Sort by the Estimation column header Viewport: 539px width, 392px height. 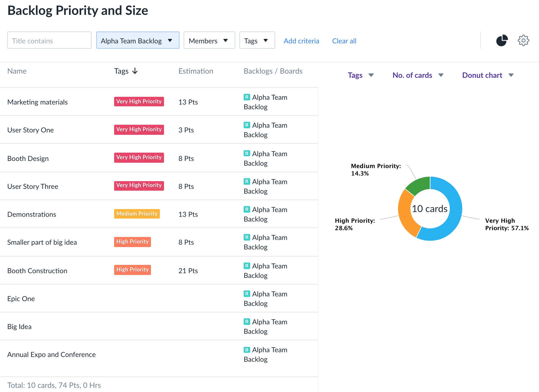(x=196, y=71)
